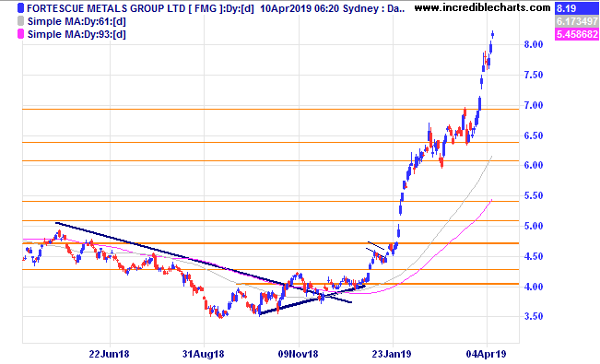
Task: Click the 6.00 price axis label
Action: pyautogui.click(x=534, y=165)
